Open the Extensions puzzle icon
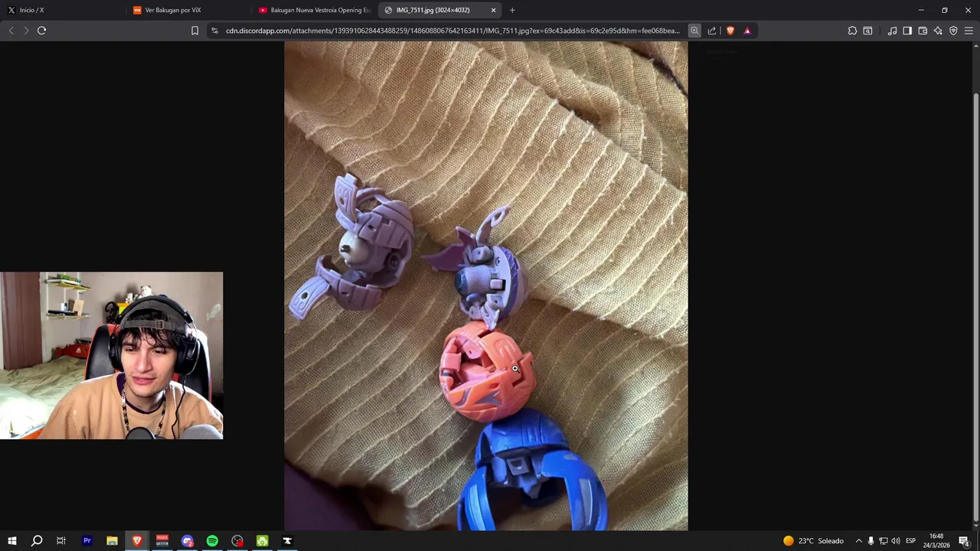Viewport: 980px width, 551px height. coord(852,31)
